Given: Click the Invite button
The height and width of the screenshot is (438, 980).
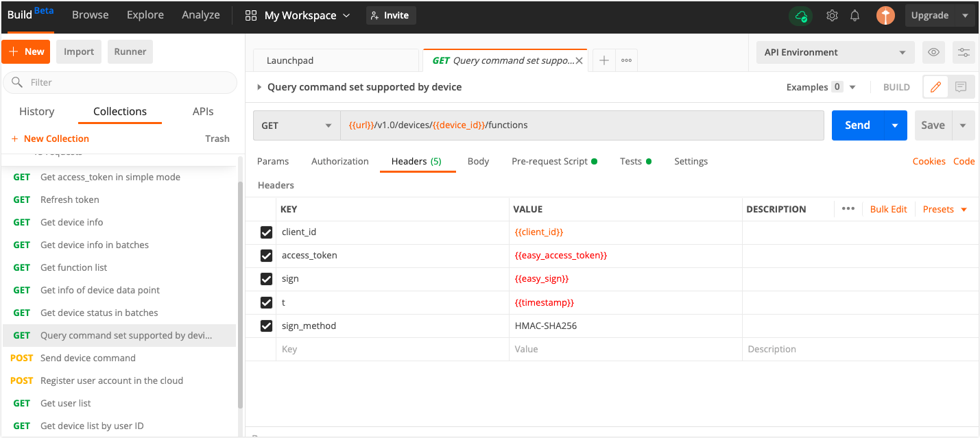Looking at the screenshot, I should (x=391, y=15).
